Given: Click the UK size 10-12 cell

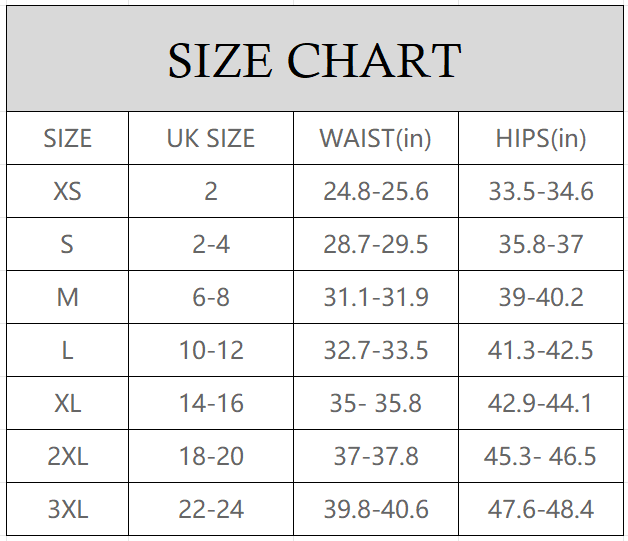Looking at the screenshot, I should point(210,350).
